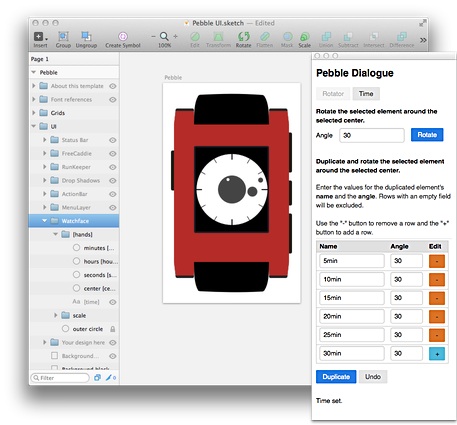
Task: Click the Mask toolbar icon
Action: [x=287, y=36]
